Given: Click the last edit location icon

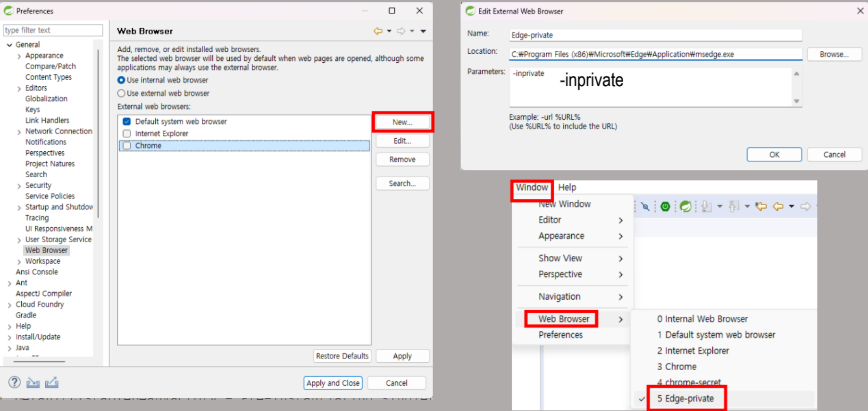Looking at the screenshot, I should (x=761, y=206).
